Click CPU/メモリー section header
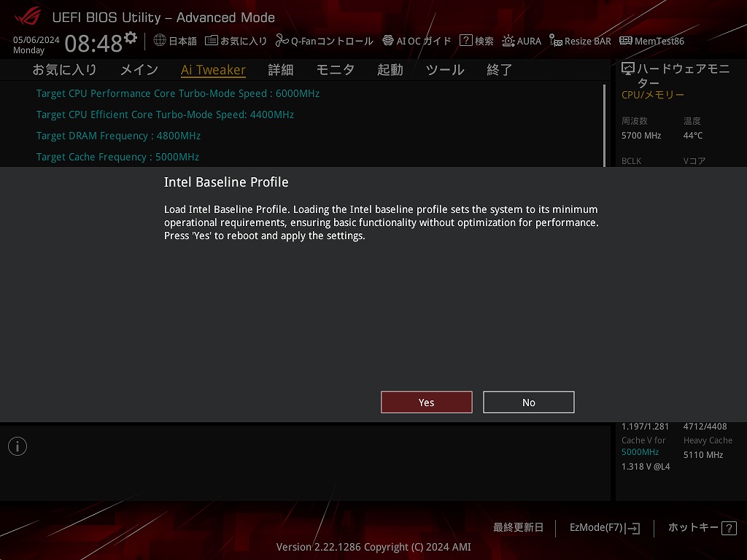Viewport: 747px width, 560px height. (653, 96)
